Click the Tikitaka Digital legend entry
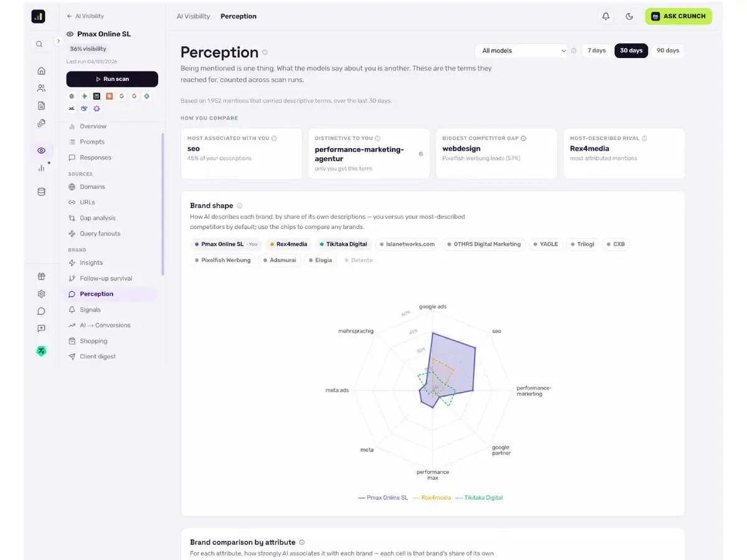The width and height of the screenshot is (747, 560). click(479, 498)
